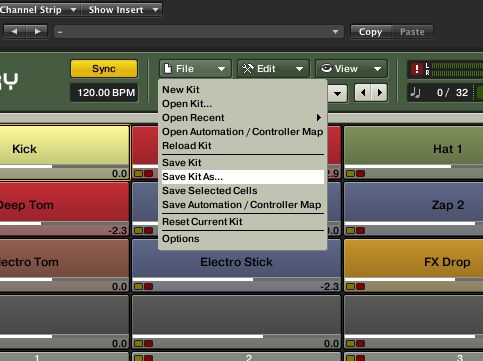Toggle the red square in the Electro Stick cell
Image resolution: width=483 pixels, height=361 pixels.
click(148, 286)
